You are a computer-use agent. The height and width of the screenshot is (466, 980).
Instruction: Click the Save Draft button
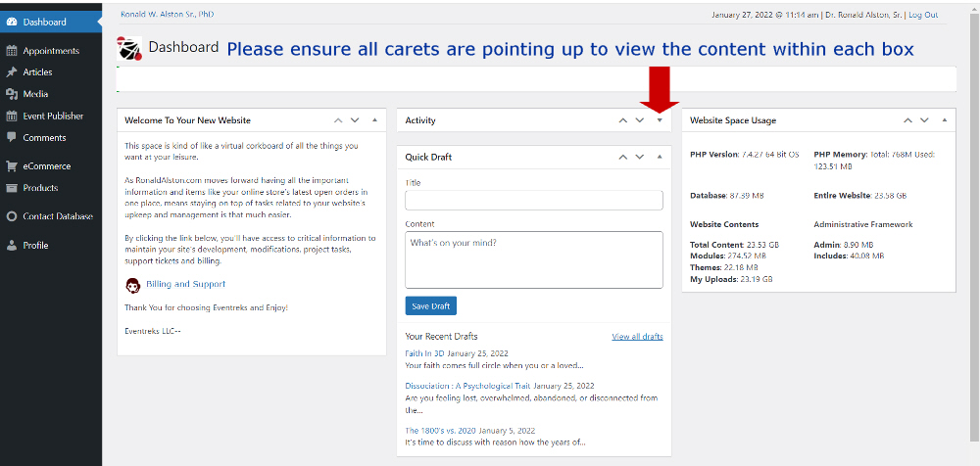click(430, 306)
